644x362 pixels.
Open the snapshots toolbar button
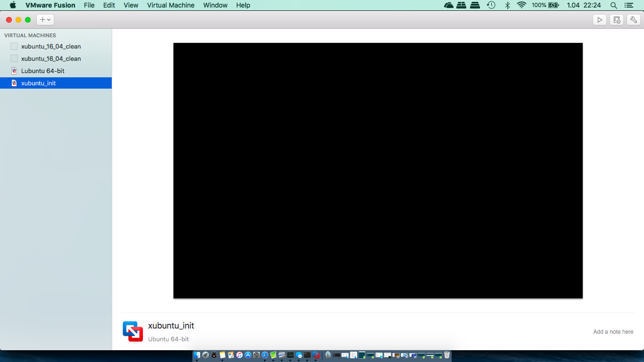pos(617,20)
